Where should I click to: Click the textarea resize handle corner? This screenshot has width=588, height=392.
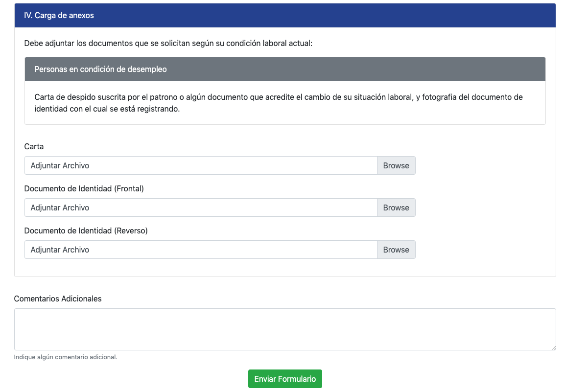pyautogui.click(x=553, y=347)
